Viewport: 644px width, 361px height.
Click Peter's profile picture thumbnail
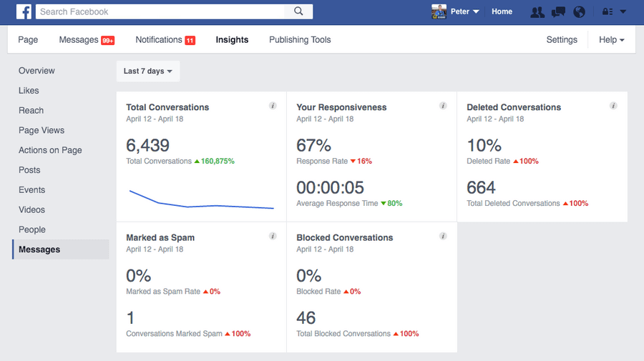pyautogui.click(x=439, y=11)
